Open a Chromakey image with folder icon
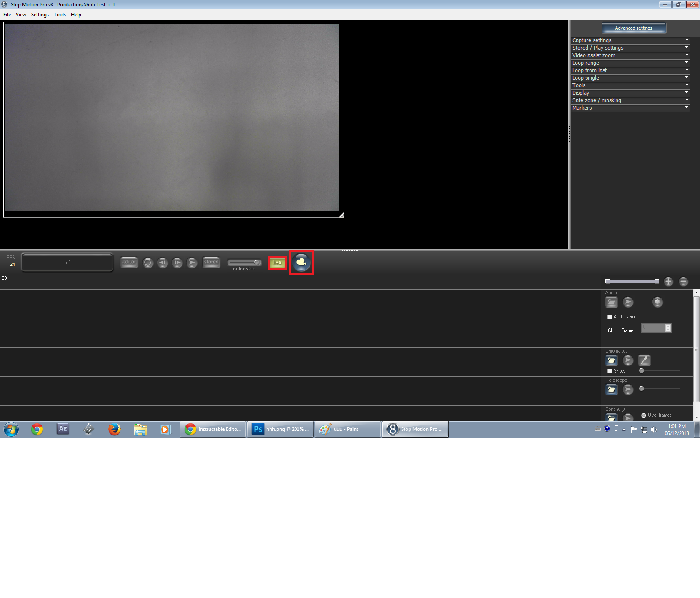The width and height of the screenshot is (700, 598). 611,360
